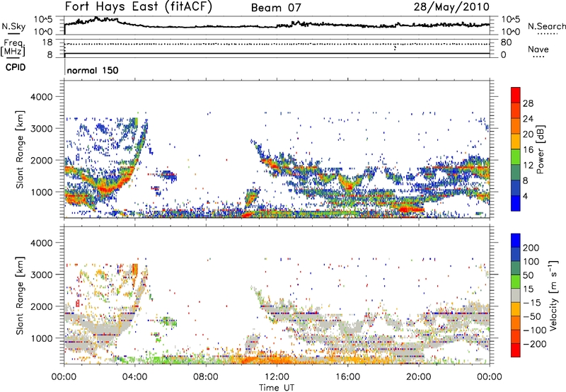
Task: Click the '100' velocity colorbar label
Action: coord(531,261)
